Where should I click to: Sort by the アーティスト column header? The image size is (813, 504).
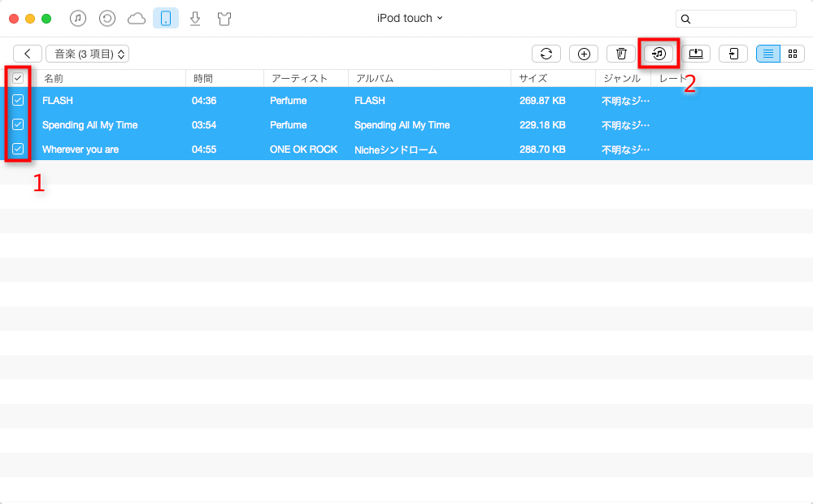[300, 78]
